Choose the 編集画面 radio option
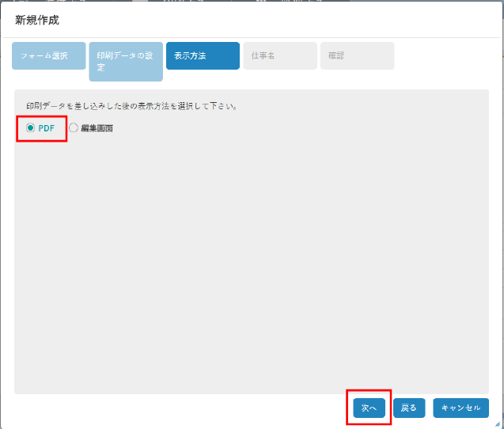Screen dimensions: 504x429 tap(74, 128)
